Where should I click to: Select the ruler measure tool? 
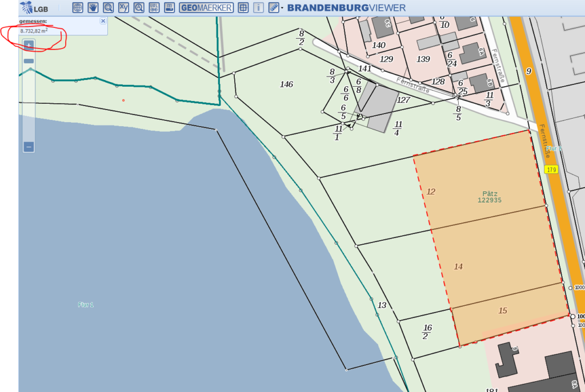[273, 7]
